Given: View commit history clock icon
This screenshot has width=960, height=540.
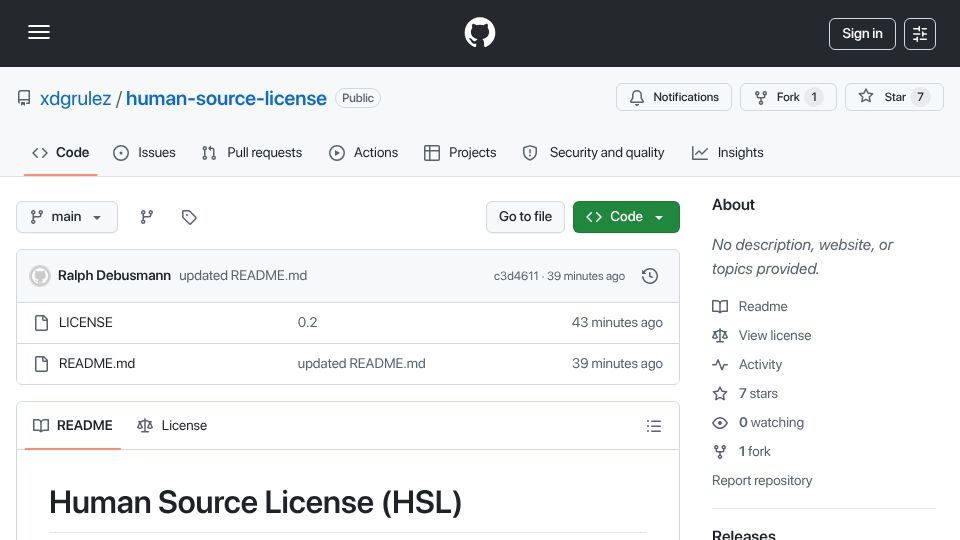Looking at the screenshot, I should pos(650,276).
